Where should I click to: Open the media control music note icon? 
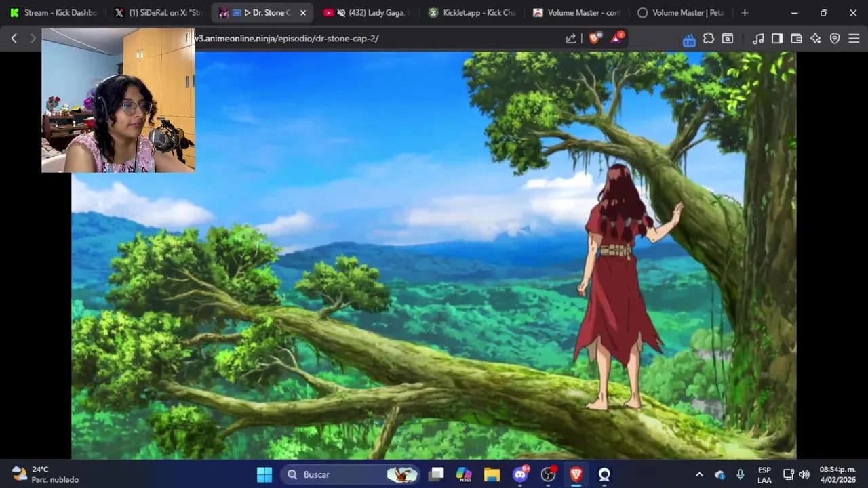pos(759,39)
